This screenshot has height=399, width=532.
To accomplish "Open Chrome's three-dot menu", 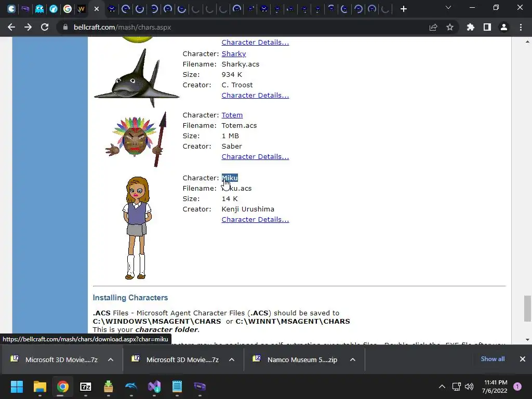I will tap(521, 27).
